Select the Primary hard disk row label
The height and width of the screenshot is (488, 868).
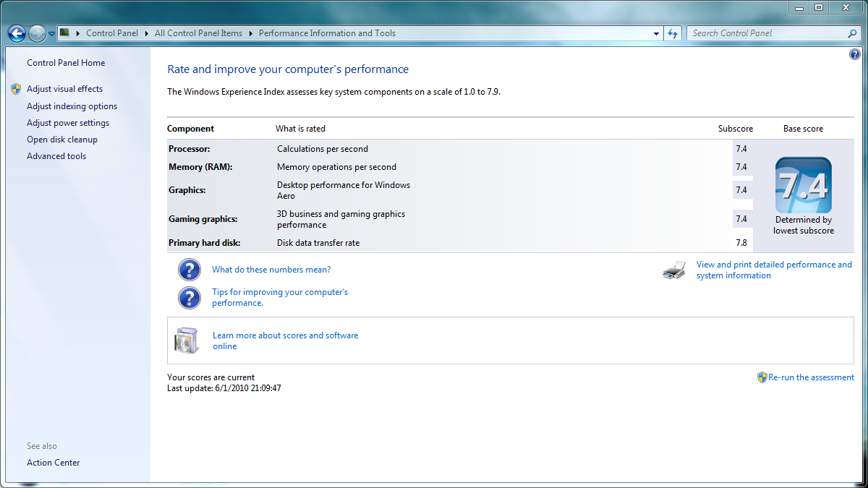click(x=205, y=243)
